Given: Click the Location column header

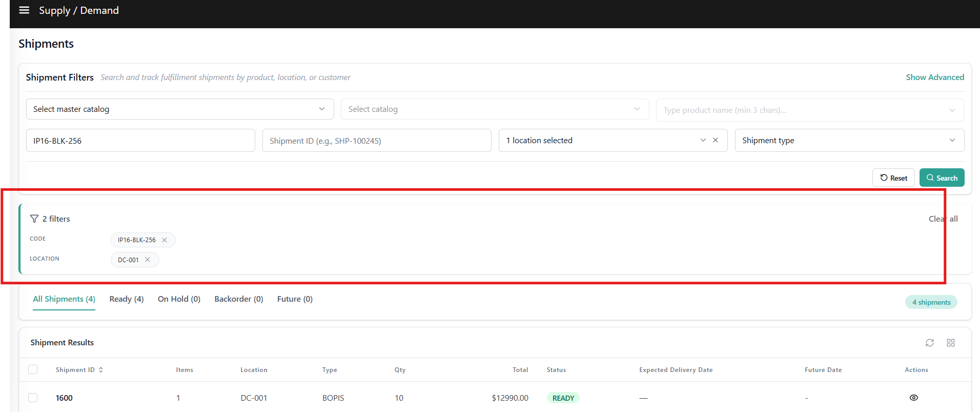Looking at the screenshot, I should point(254,370).
